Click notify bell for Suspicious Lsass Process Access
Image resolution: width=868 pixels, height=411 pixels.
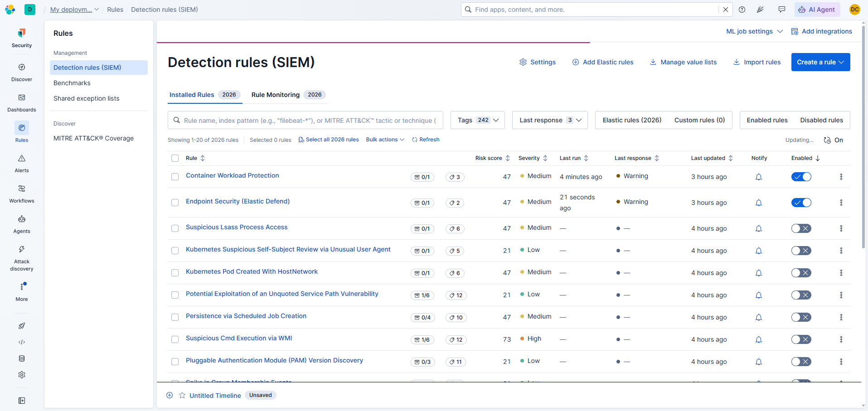click(759, 229)
